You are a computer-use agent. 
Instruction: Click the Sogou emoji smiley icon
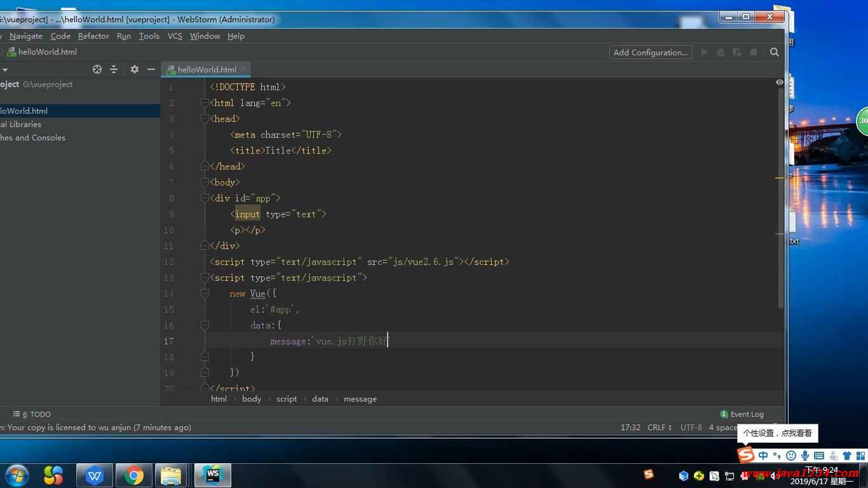[791, 456]
